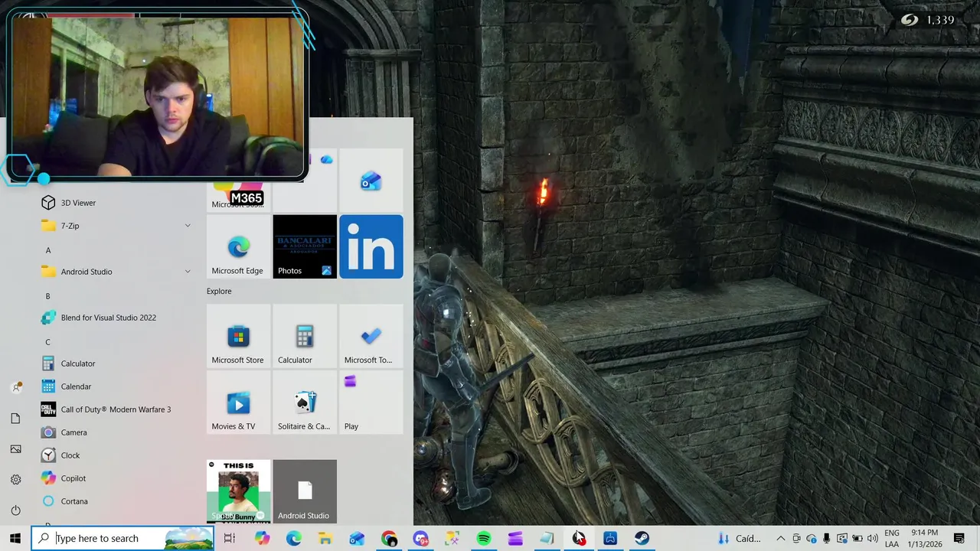The image size is (980, 551).
Task: Expand the Android Studio folder in the app list
Action: click(x=115, y=272)
